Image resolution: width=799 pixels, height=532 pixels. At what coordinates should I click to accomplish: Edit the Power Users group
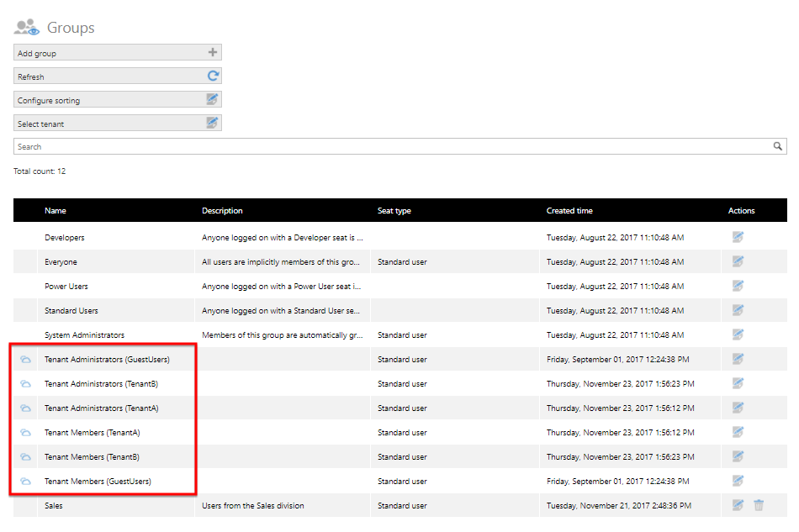(x=738, y=286)
